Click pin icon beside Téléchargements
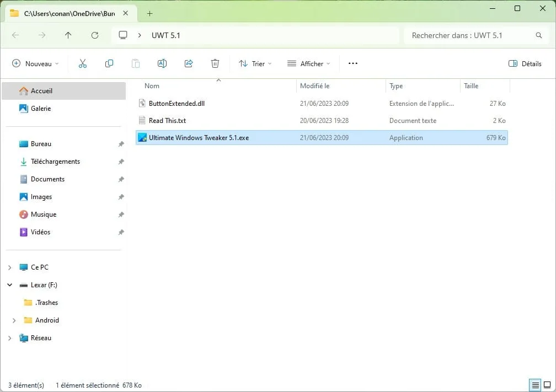Screen dimensions: 556x392 121,162
